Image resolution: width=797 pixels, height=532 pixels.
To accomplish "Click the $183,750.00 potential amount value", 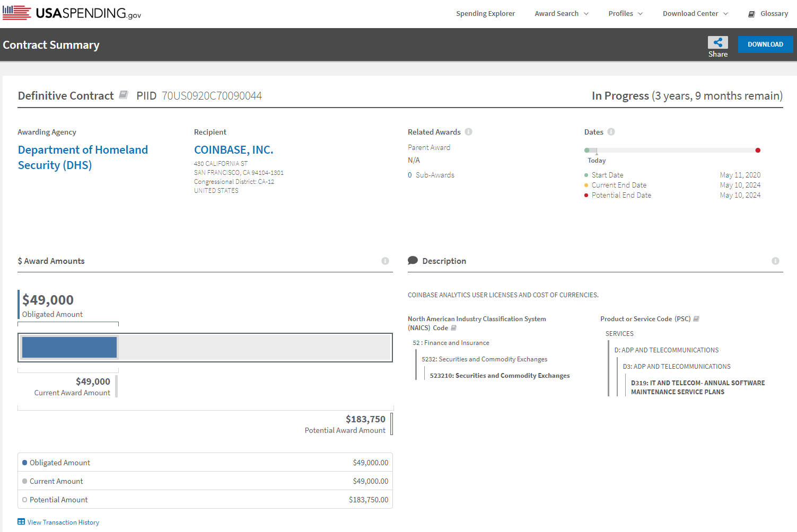I will (x=369, y=500).
